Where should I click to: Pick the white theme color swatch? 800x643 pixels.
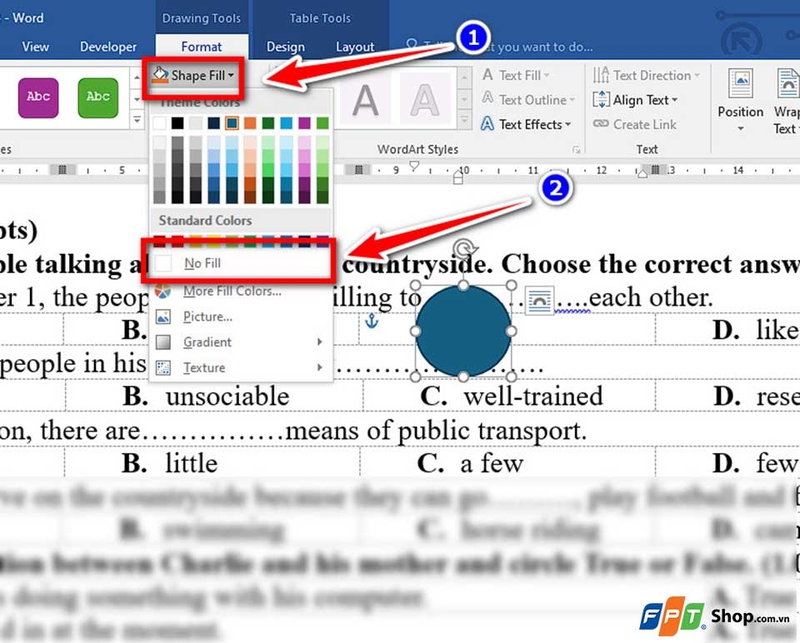click(x=159, y=123)
